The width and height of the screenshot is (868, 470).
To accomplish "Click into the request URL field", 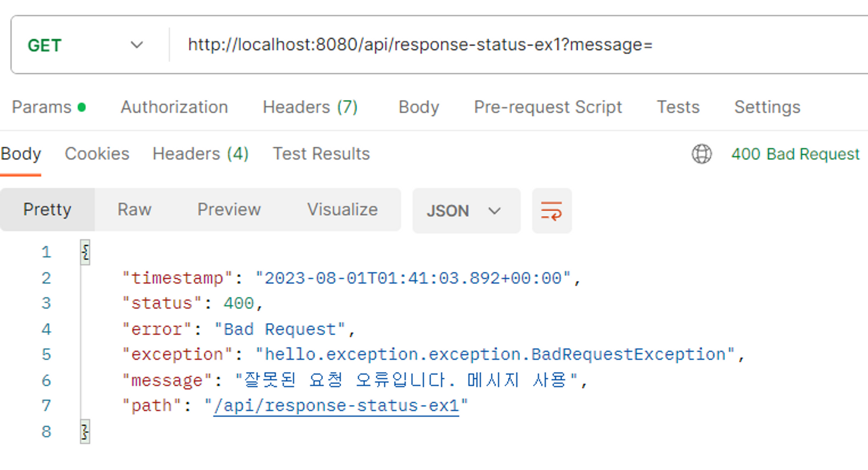I will coord(477,45).
